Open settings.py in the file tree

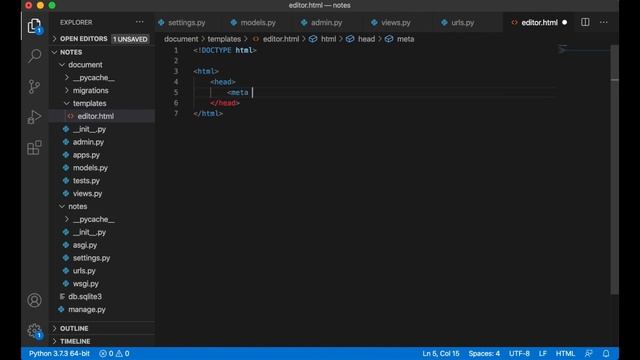pyautogui.click(x=102, y=258)
